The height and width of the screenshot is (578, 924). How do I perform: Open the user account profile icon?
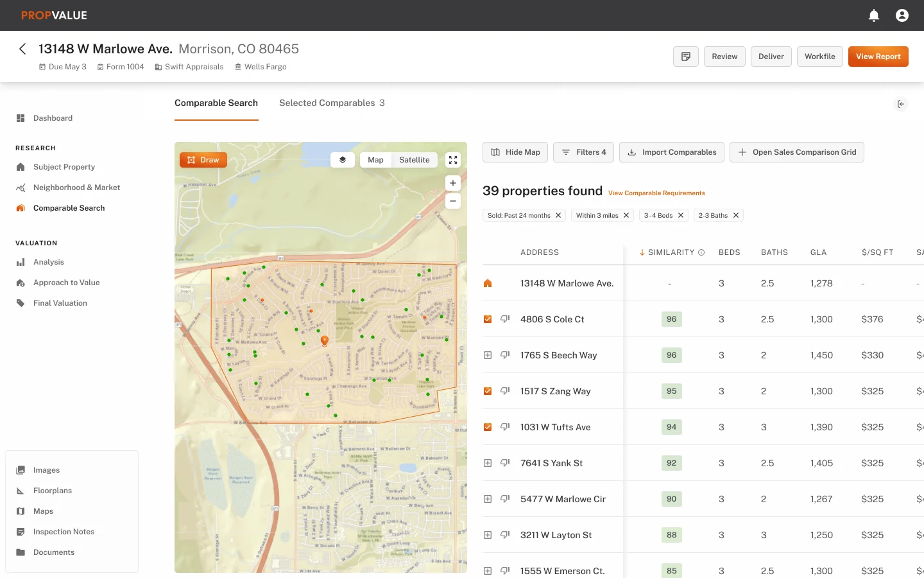tap(902, 15)
